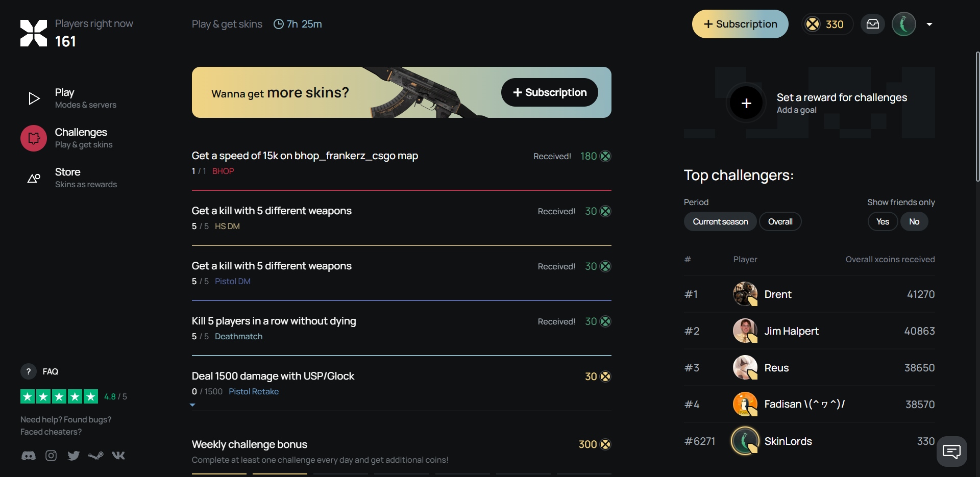Click the Pistol Retake mode link
This screenshot has width=980, height=477.
coord(254,391)
